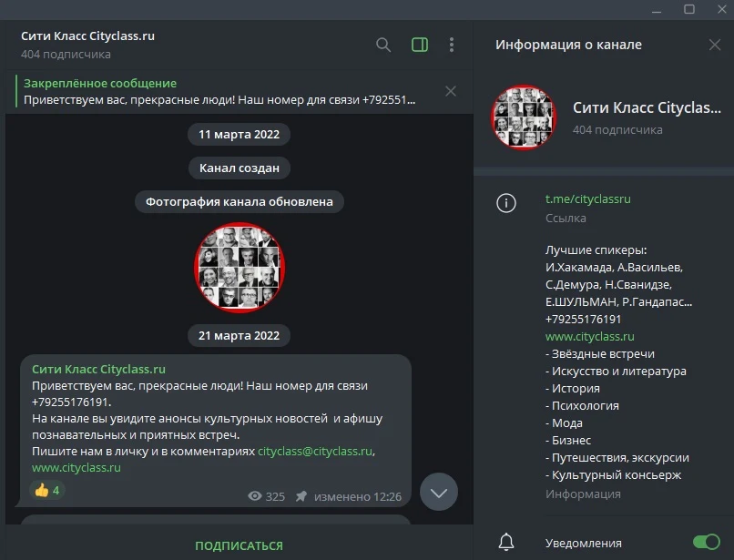Maximize the Telegram window
This screenshot has height=560, width=734.
(x=689, y=9)
